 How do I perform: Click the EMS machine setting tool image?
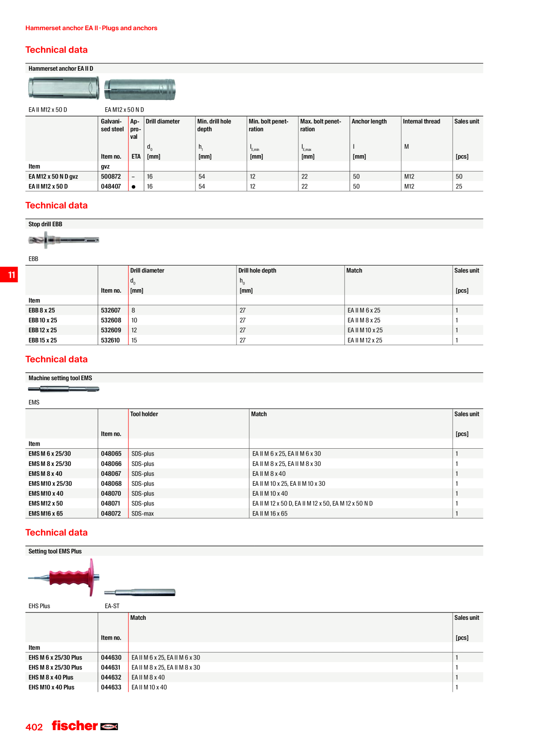64,389
